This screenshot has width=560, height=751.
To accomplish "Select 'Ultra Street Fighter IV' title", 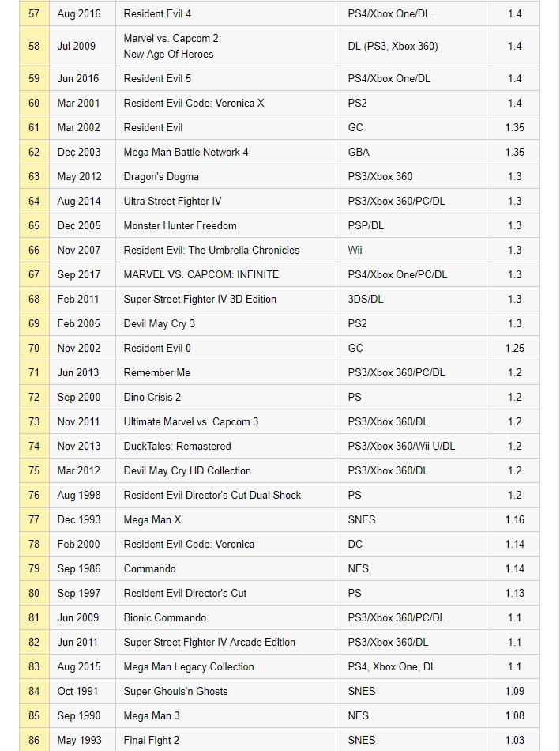I will pos(172,201).
